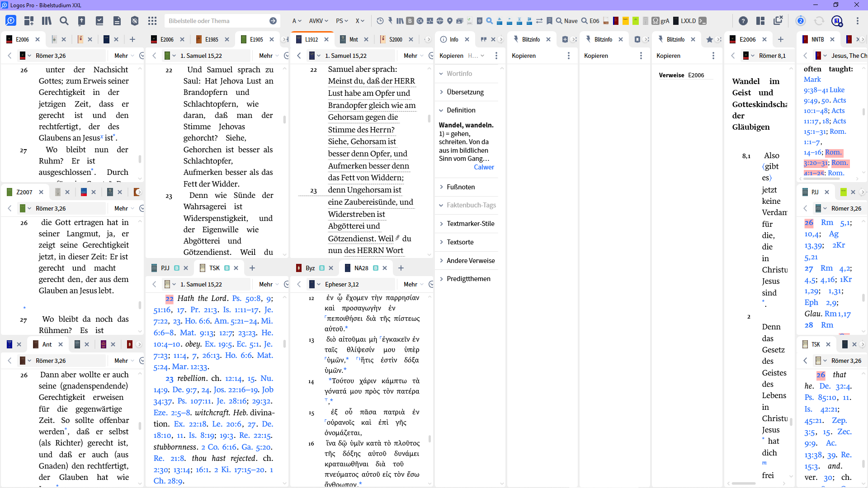
Task: Expand the Predigtthemen section
Action: (x=468, y=279)
